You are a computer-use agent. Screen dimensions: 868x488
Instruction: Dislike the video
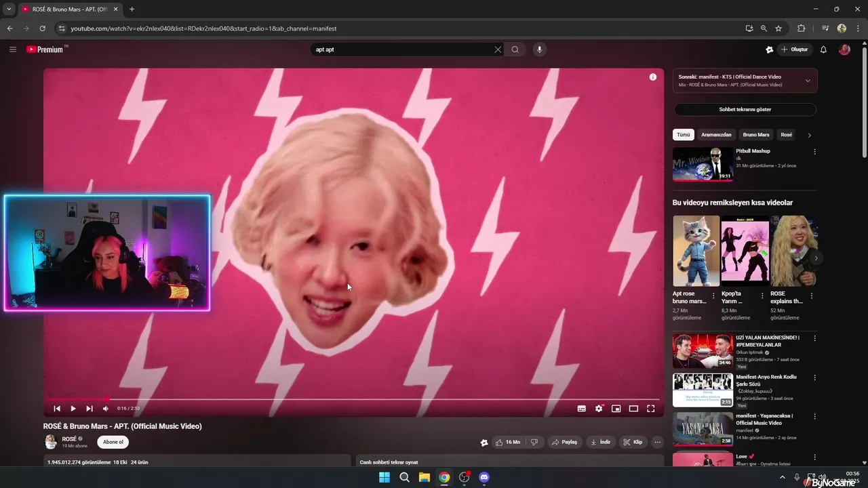click(534, 442)
